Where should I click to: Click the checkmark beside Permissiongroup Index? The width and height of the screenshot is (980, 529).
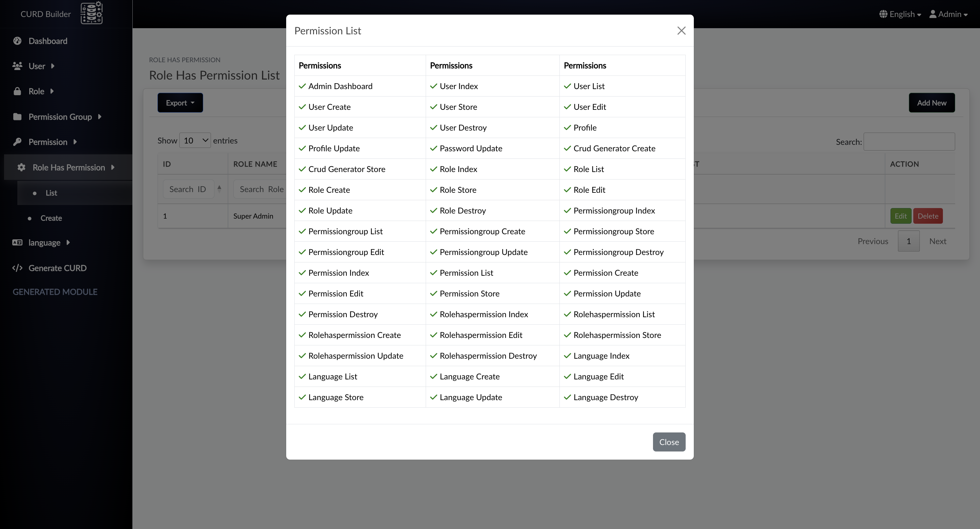568,210
